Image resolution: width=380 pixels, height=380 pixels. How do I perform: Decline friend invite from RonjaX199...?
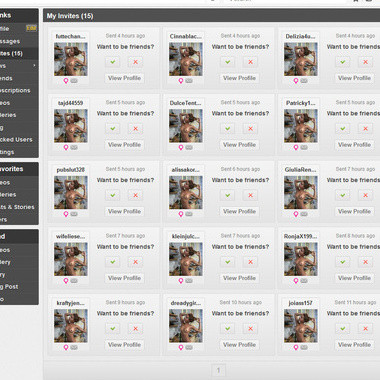click(365, 262)
